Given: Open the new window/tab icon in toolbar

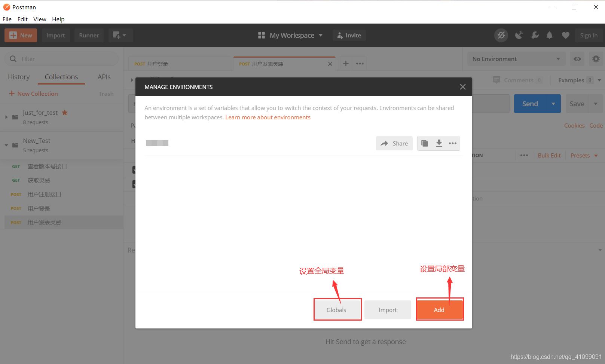Looking at the screenshot, I should pos(116,35).
